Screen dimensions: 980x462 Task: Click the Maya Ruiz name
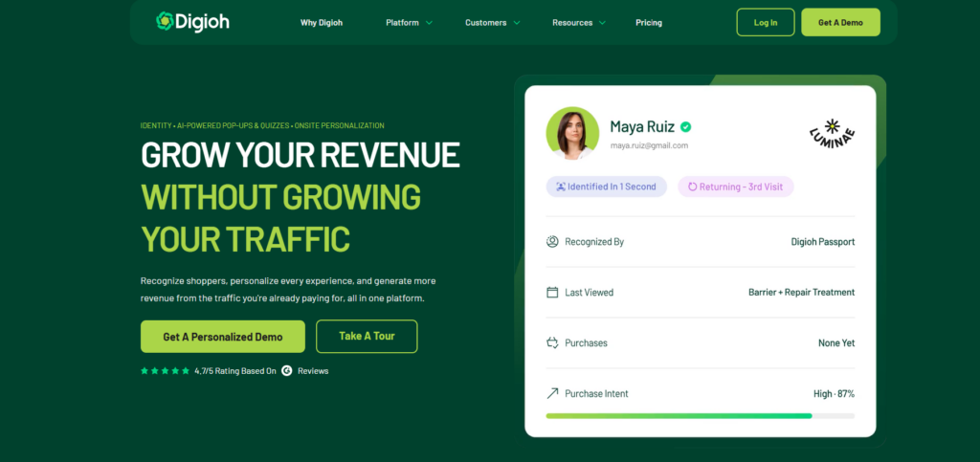642,126
